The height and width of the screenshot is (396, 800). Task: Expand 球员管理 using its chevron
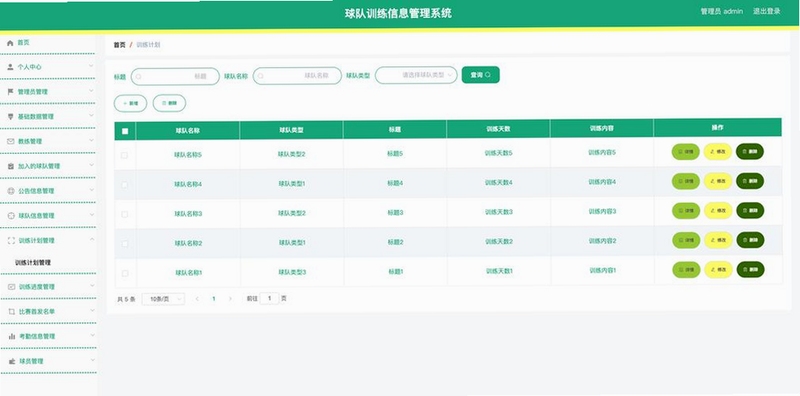(92, 360)
